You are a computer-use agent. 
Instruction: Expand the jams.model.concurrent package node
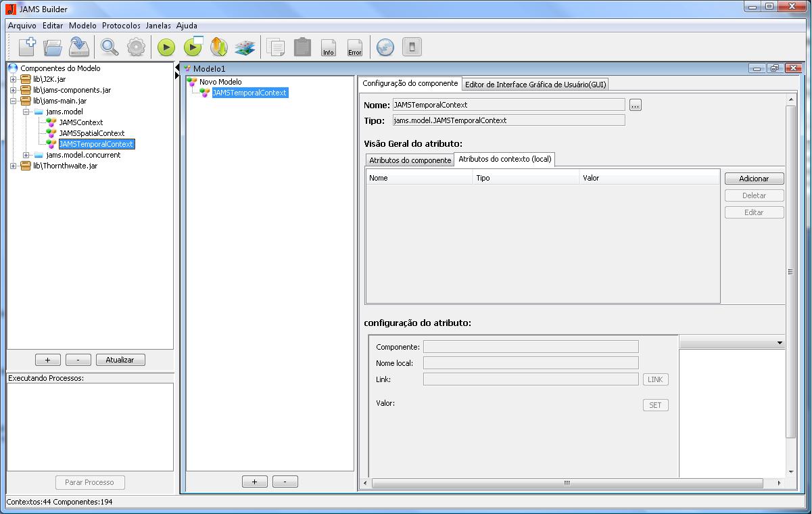pyautogui.click(x=26, y=155)
